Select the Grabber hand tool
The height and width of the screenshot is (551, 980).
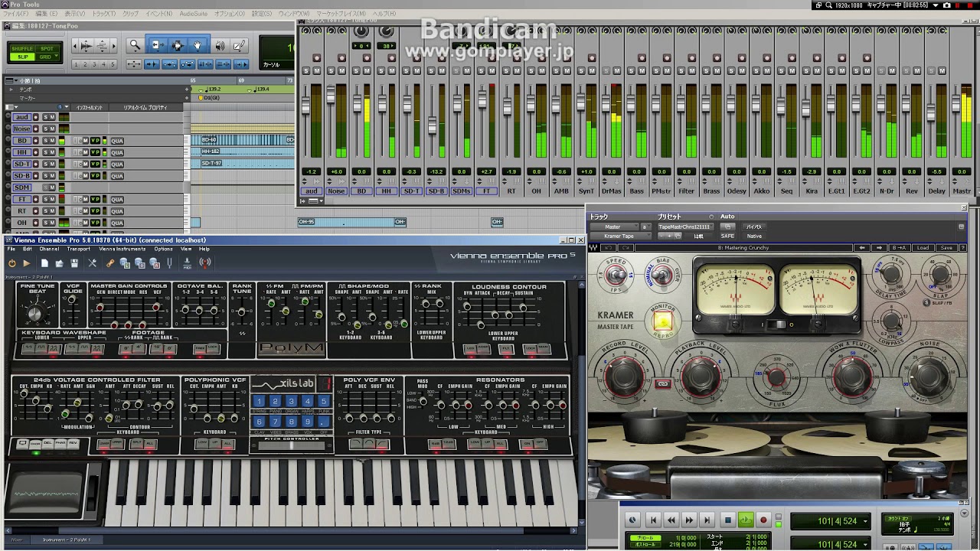[x=198, y=46]
